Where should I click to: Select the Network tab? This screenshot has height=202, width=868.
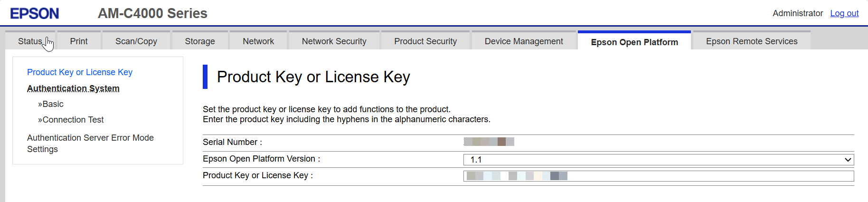click(x=258, y=41)
